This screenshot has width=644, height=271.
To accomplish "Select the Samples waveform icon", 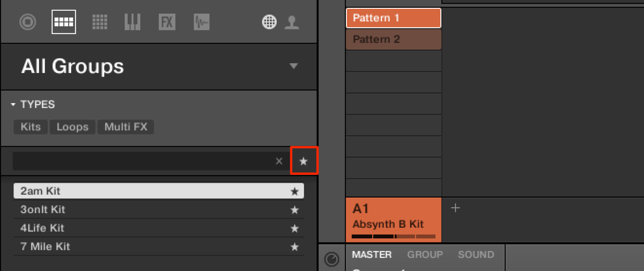I will (x=201, y=22).
